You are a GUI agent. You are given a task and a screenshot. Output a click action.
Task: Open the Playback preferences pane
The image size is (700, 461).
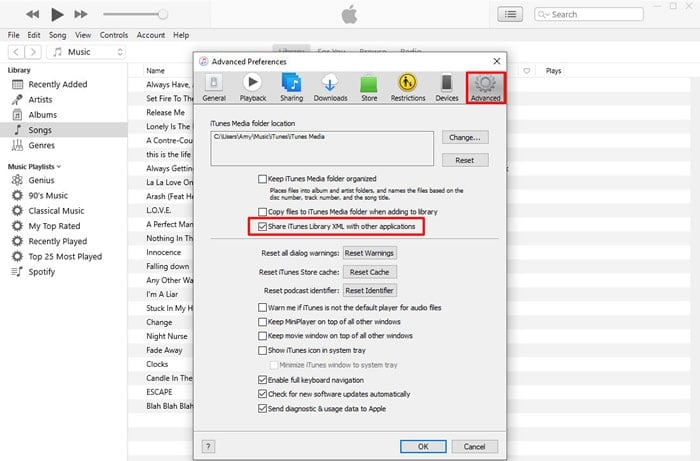click(253, 87)
